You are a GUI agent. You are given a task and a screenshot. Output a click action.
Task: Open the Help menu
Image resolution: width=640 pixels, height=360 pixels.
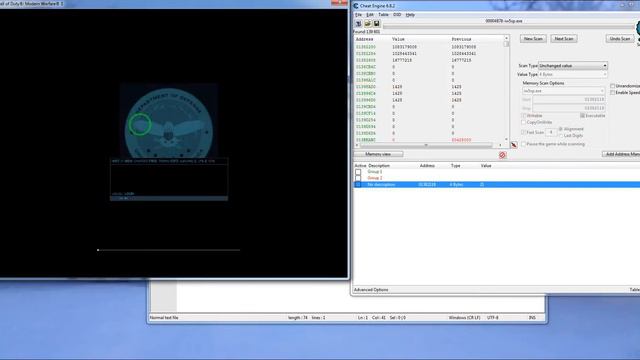coord(410,15)
